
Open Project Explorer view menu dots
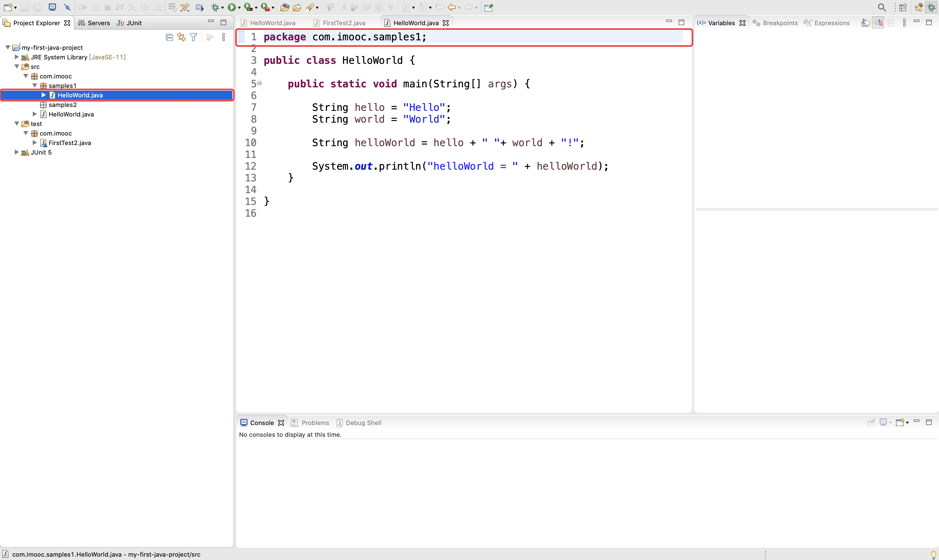click(223, 37)
